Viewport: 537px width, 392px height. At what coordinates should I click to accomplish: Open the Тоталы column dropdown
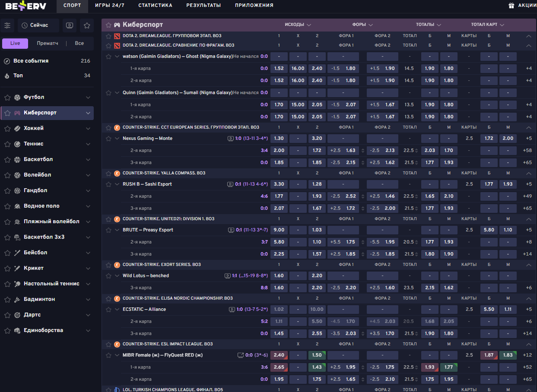[x=429, y=25]
